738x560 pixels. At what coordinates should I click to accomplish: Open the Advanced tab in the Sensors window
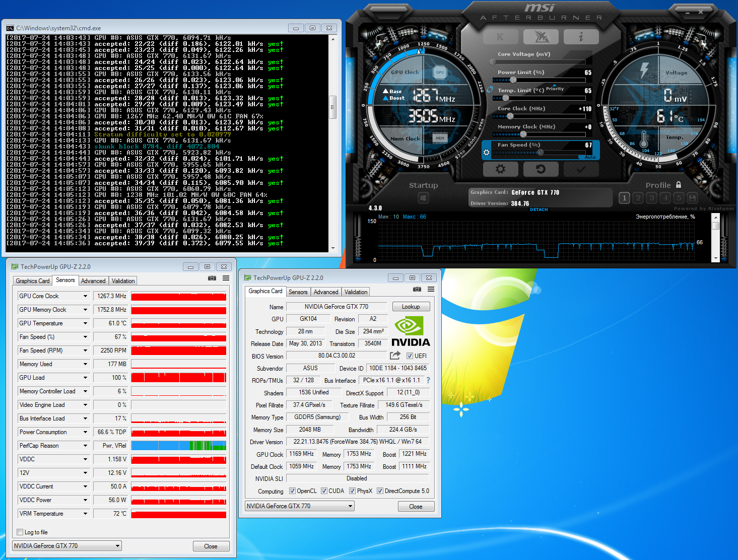pyautogui.click(x=93, y=281)
